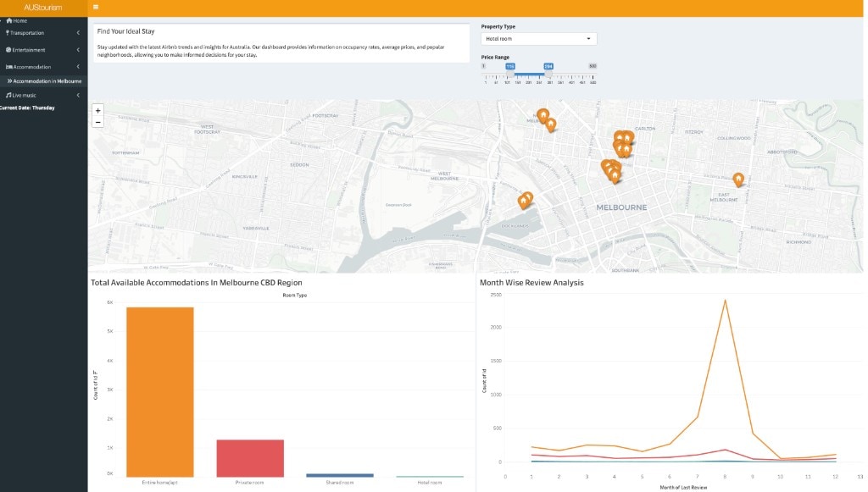Click the upper price range slider handle
This screenshot has width=868, height=492.
[x=548, y=74]
